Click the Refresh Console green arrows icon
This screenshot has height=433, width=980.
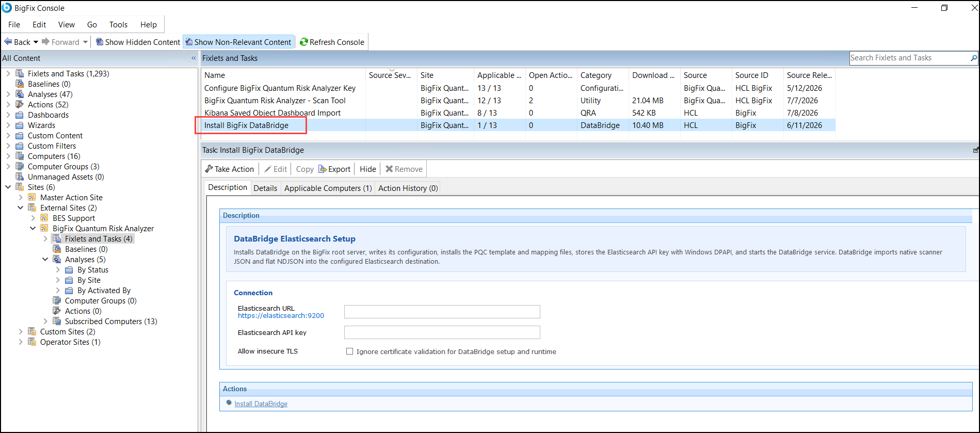(304, 42)
